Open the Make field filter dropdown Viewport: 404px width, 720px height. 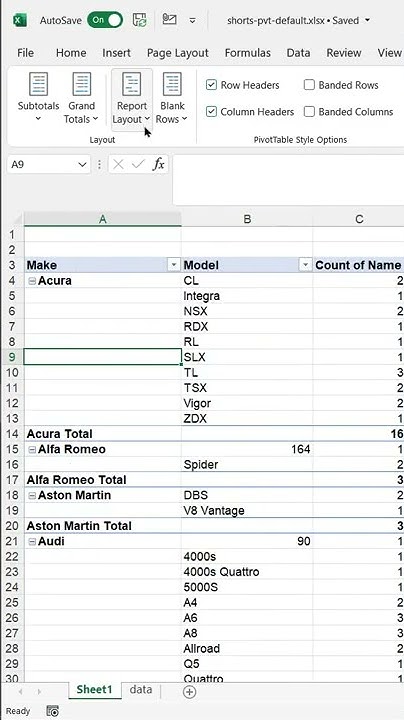[x=174, y=265]
